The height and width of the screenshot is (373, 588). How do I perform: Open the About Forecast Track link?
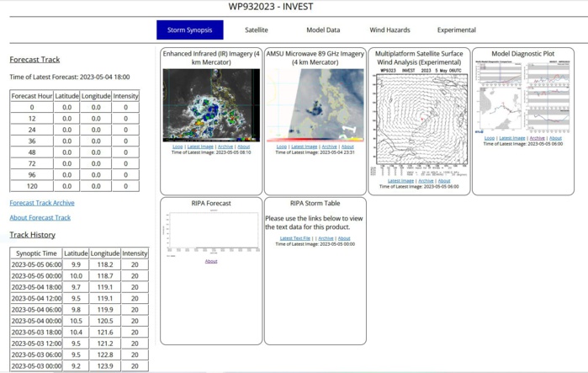click(x=40, y=217)
